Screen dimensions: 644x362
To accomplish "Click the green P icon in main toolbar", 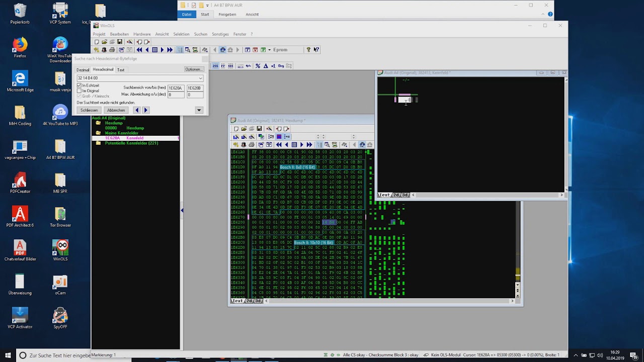I will [263, 50].
